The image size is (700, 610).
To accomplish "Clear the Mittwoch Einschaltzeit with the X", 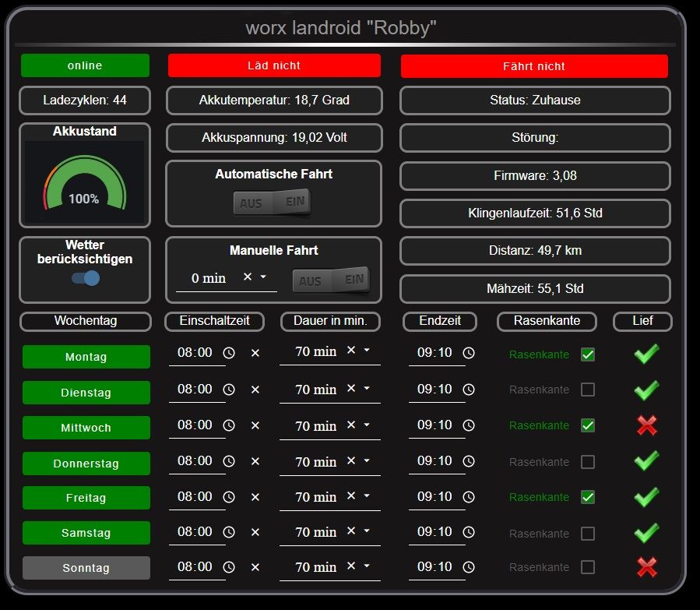I will coord(255,425).
